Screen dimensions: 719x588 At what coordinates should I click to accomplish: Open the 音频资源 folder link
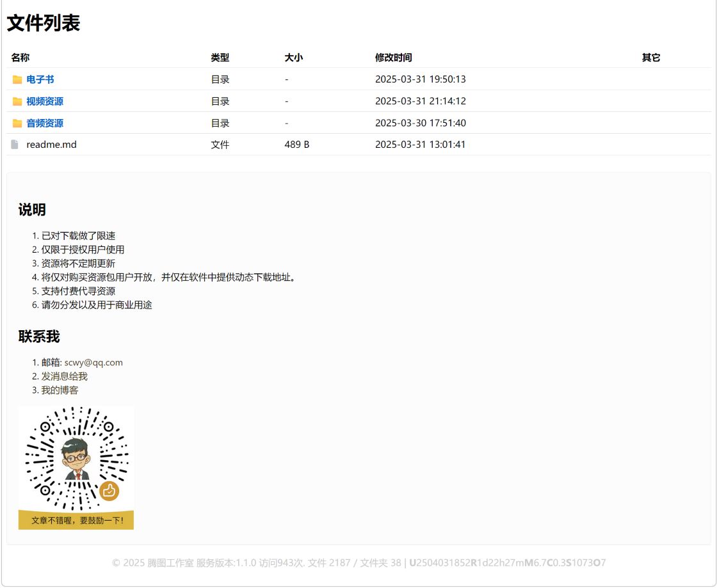coord(45,123)
